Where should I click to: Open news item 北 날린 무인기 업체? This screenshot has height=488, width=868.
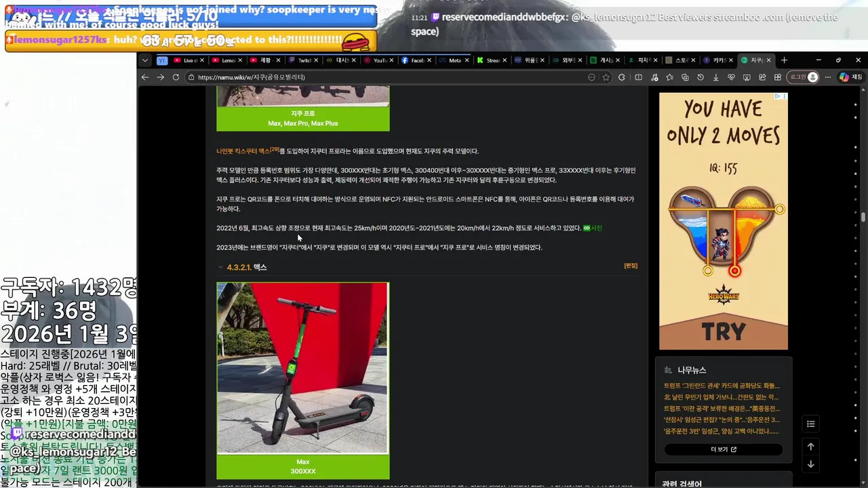pos(721,397)
